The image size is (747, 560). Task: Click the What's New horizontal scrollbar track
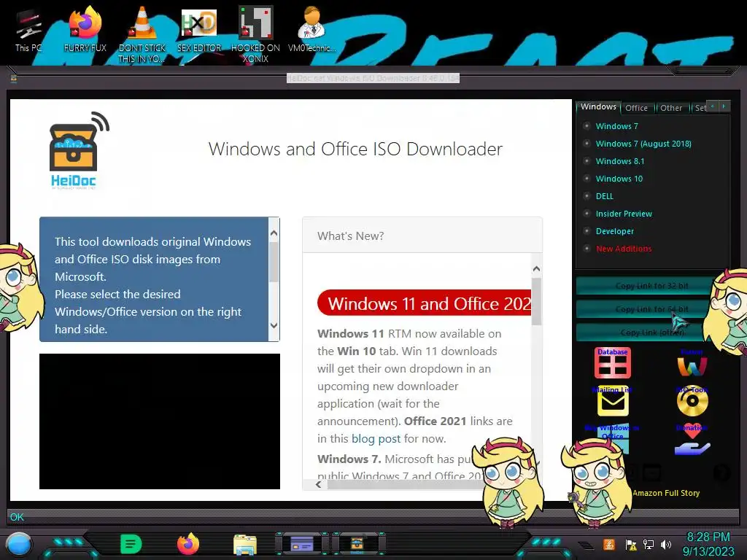click(405, 484)
